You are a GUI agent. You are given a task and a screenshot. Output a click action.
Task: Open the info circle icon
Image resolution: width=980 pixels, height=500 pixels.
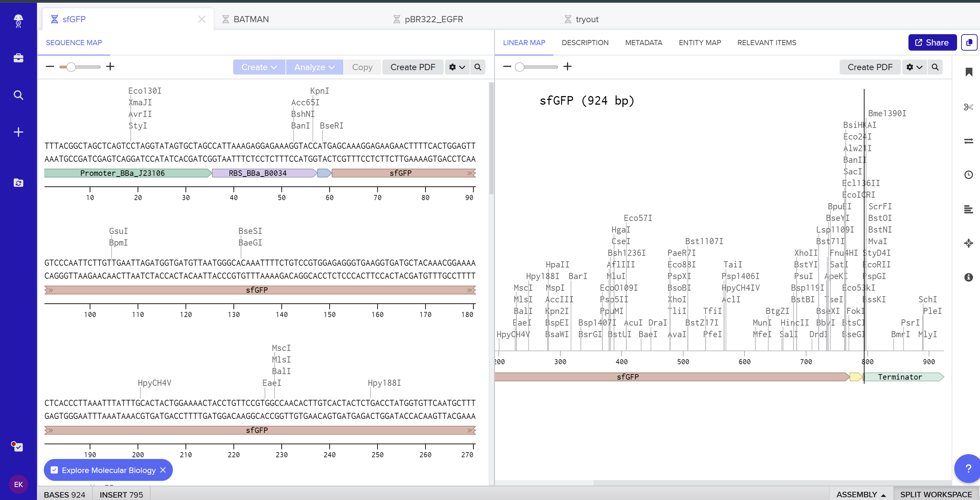968,277
